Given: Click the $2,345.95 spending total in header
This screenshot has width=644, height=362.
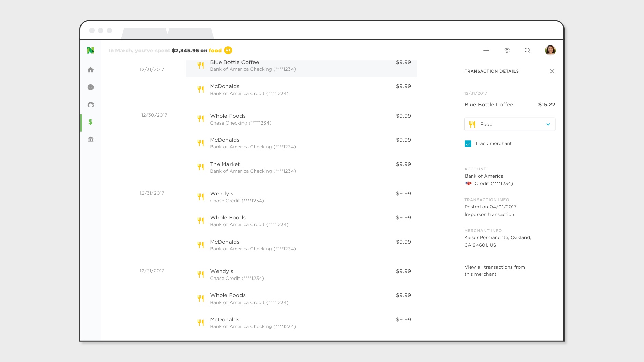Looking at the screenshot, I should (185, 50).
